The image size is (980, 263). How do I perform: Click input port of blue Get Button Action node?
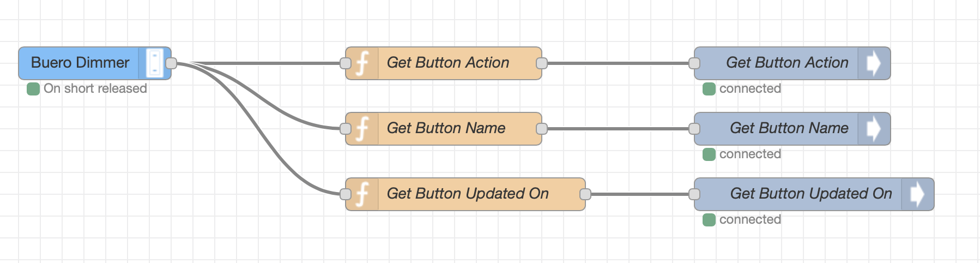pos(694,63)
